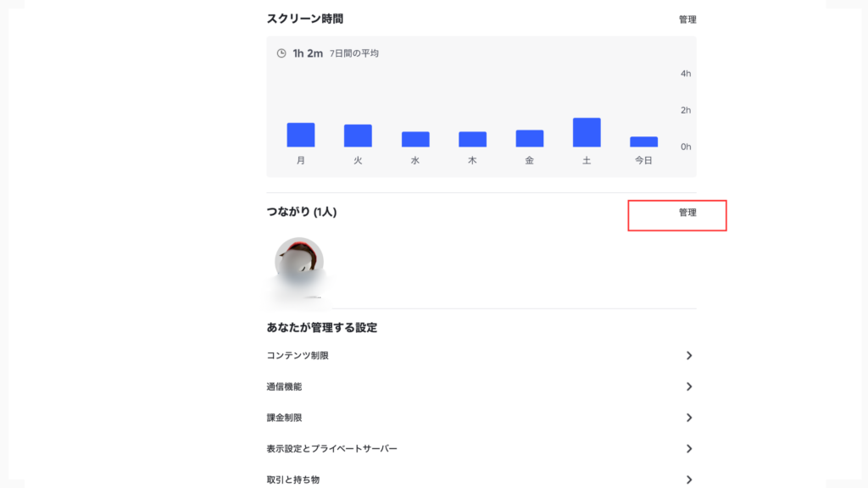Click the 火 (Tuesday) bar in chart
This screenshot has width=868, height=488.
tap(358, 136)
